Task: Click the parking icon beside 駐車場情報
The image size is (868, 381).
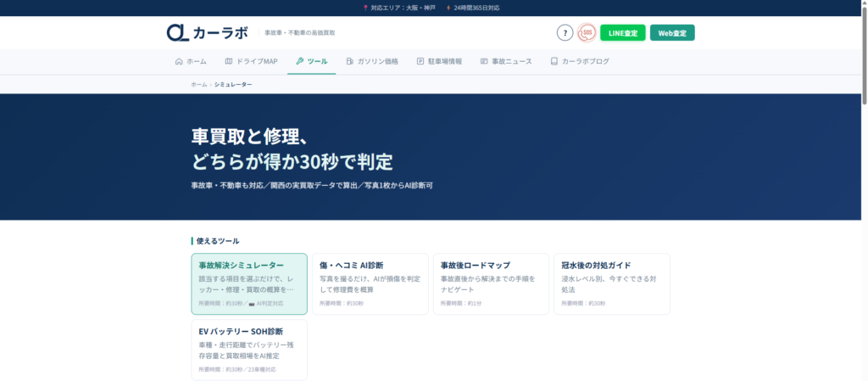Action: (420, 61)
